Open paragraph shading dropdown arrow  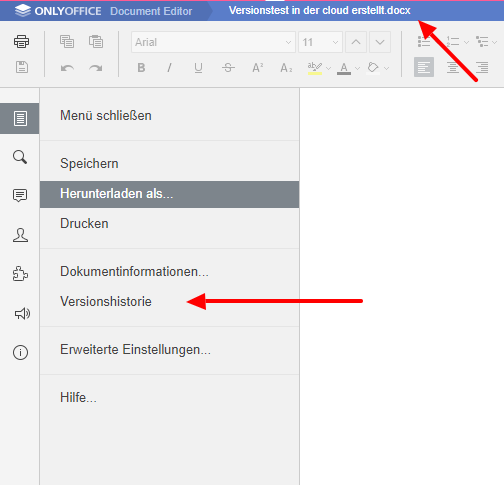click(387, 68)
